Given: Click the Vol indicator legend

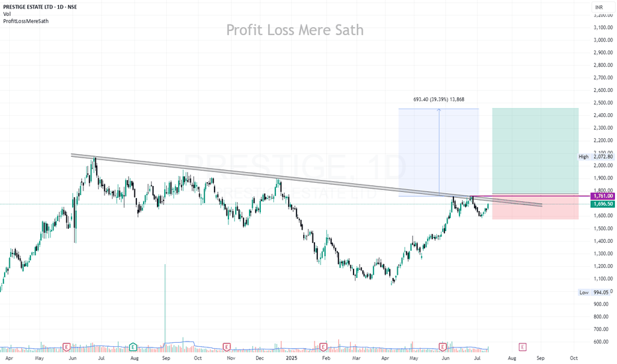Looking at the screenshot, I should [x=7, y=14].
